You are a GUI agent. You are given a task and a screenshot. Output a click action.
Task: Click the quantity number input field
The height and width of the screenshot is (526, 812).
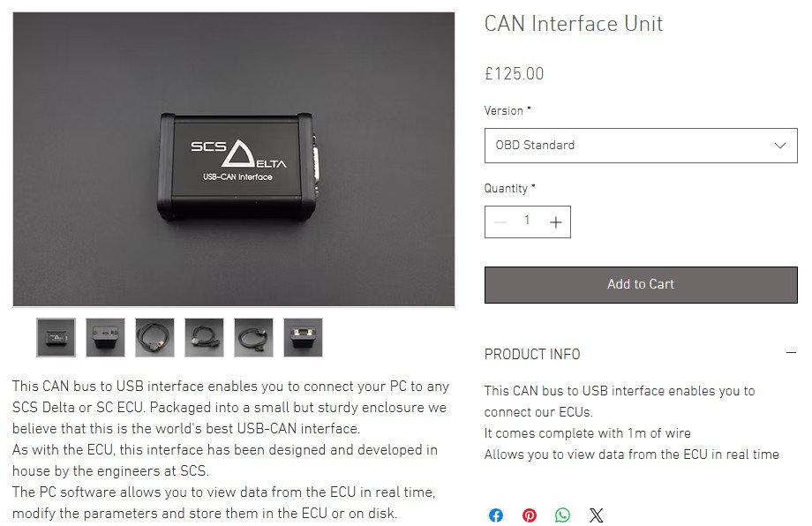click(527, 221)
